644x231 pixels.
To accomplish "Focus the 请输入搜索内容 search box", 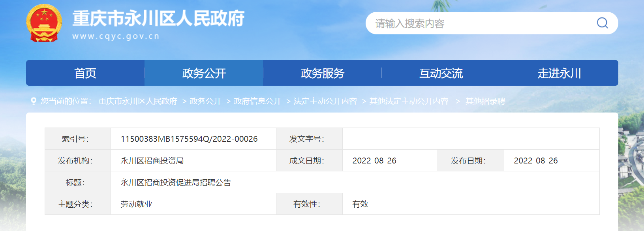I will pos(492,23).
